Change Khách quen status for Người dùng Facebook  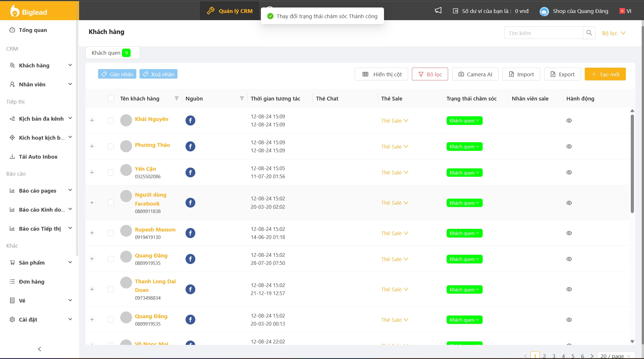pyautogui.click(x=465, y=203)
